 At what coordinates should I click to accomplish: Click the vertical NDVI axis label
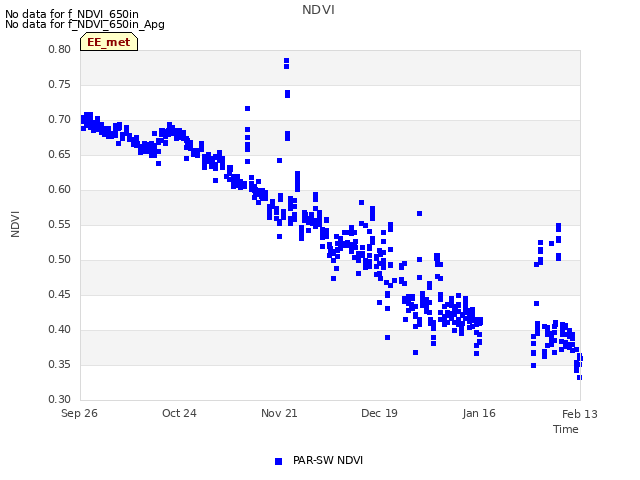tap(15, 224)
